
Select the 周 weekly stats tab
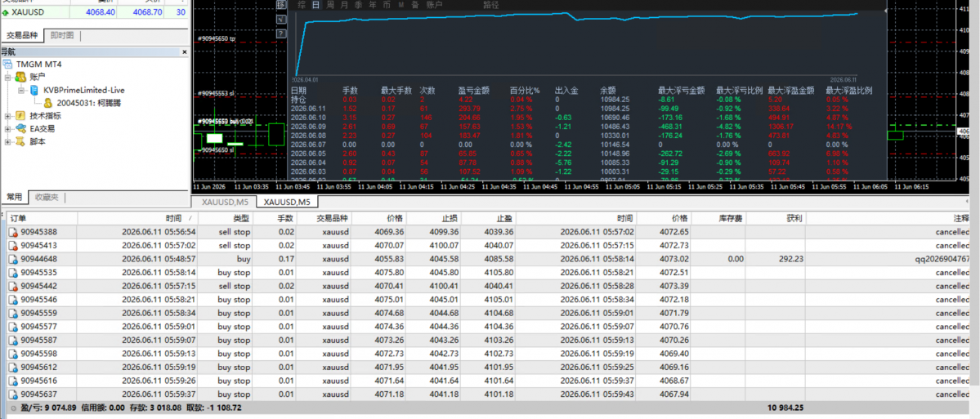pyautogui.click(x=330, y=5)
